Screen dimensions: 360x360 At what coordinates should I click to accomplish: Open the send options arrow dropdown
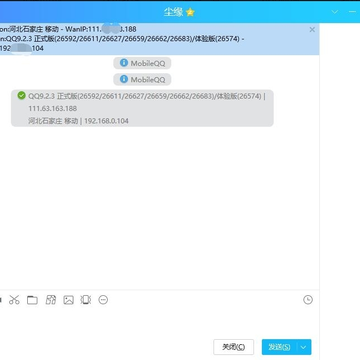(303, 347)
